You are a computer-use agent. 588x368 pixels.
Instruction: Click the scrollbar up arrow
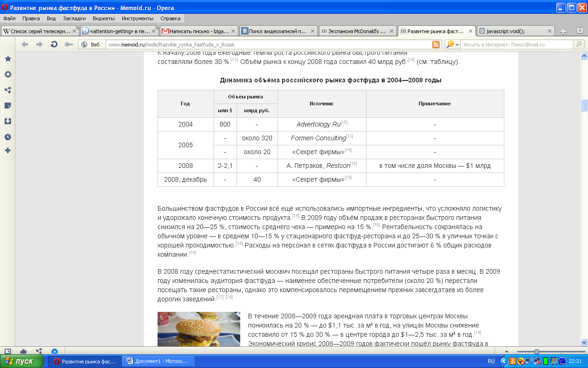click(x=584, y=57)
